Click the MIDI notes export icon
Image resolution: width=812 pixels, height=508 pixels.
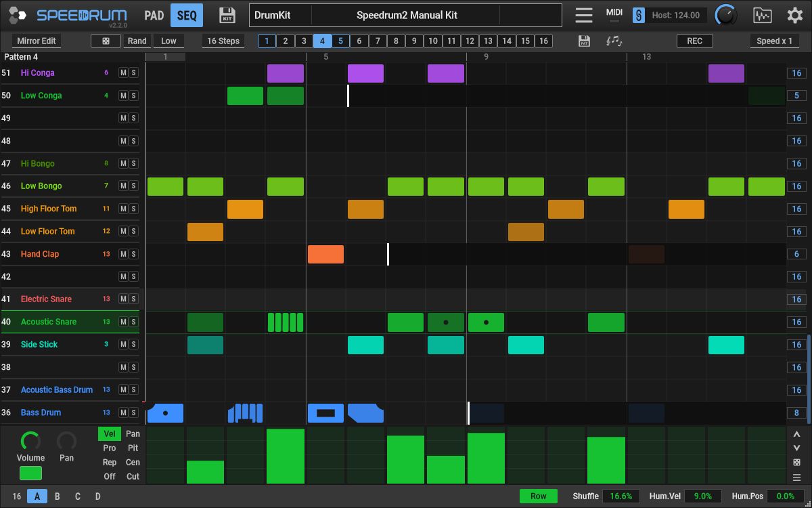coord(614,41)
